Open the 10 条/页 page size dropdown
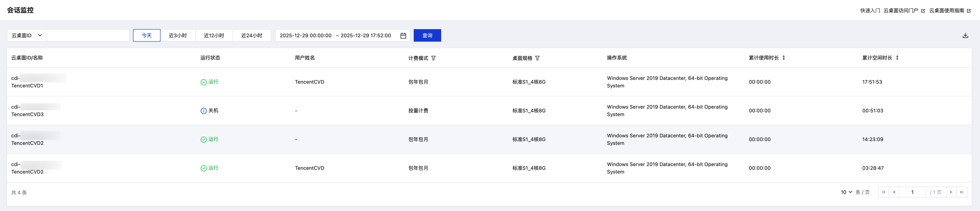Image resolution: width=980 pixels, height=211 pixels. coord(846,192)
